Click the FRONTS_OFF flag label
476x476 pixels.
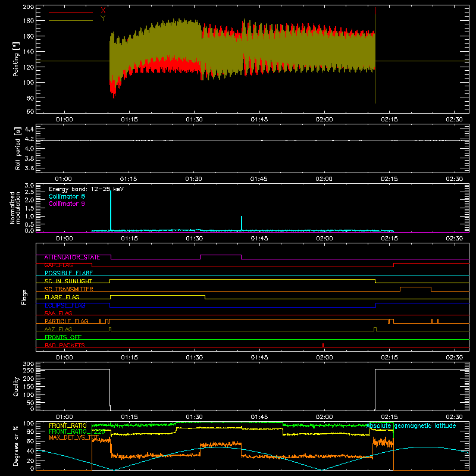pyautogui.click(x=63, y=337)
